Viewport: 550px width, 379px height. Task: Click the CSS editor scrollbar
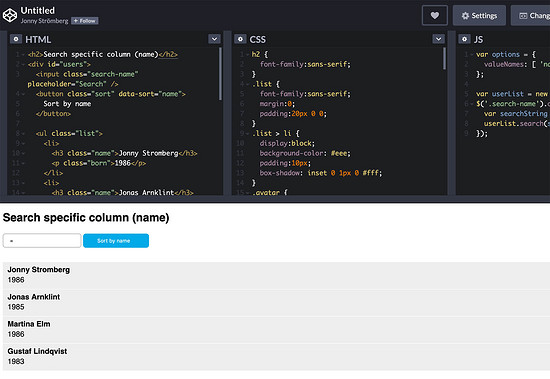point(444,59)
